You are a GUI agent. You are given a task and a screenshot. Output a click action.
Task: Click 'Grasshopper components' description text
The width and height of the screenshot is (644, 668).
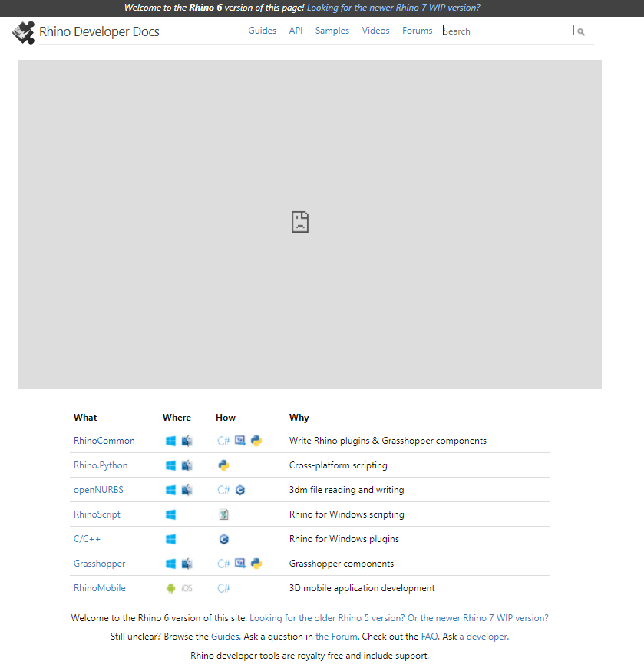(x=342, y=564)
